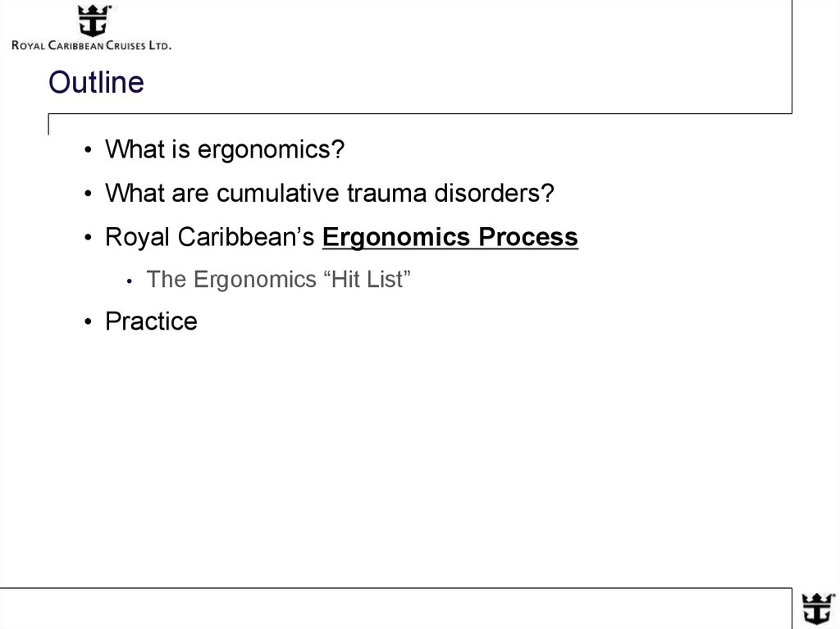Click the "Royal Caribbean Cruises Ltd." wordmark
Viewport: 840px width, 629px height.
(91, 47)
